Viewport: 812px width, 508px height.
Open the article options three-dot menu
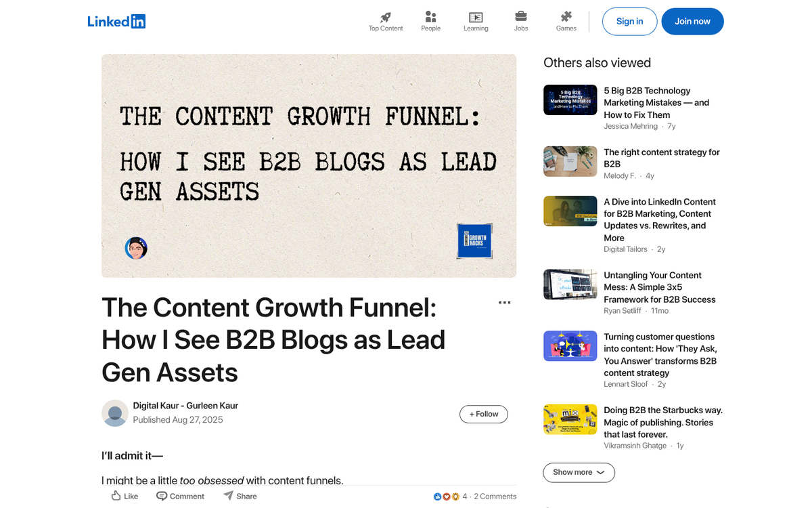(x=504, y=303)
